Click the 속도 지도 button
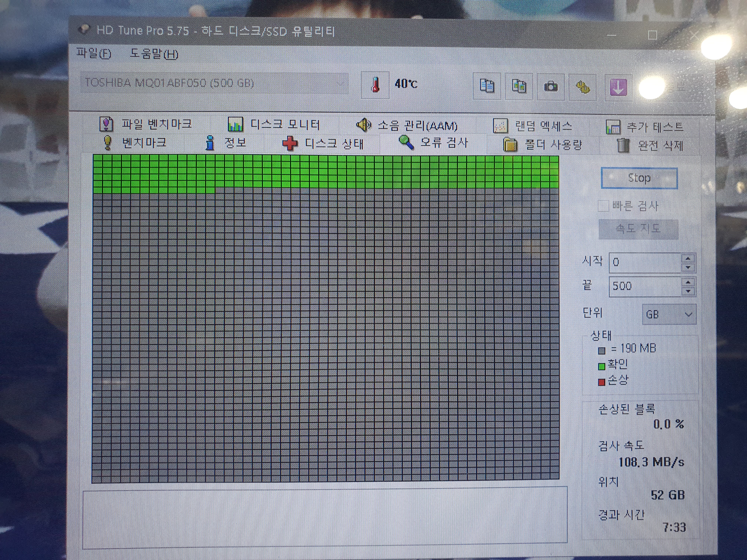747x560 pixels. pos(638,229)
